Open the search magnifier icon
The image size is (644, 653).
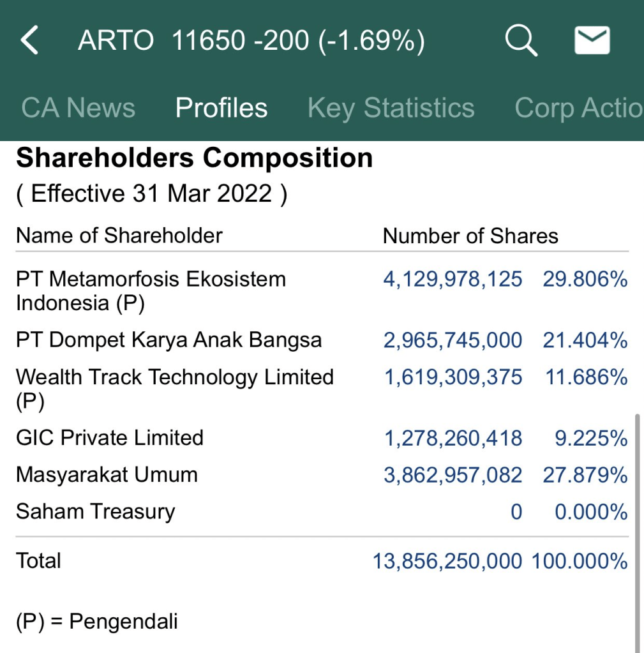[521, 41]
